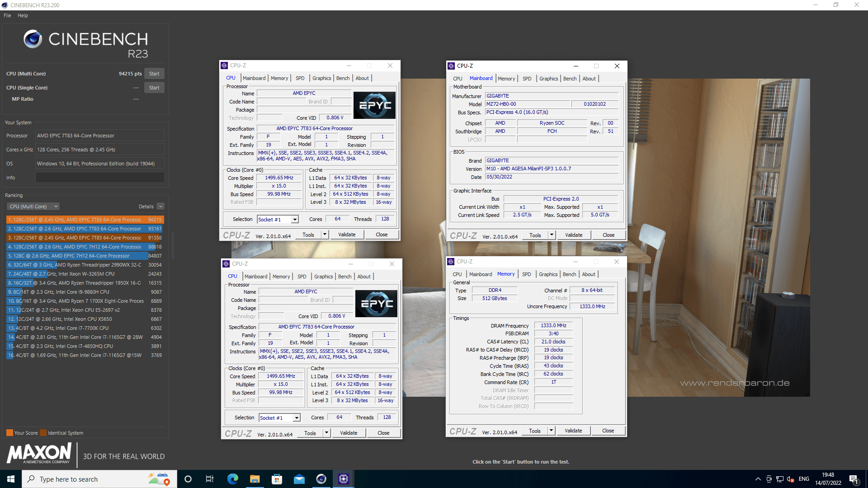Click Validate in the Memory CPU-Z window
Screen dimensions: 868x488
click(573, 431)
